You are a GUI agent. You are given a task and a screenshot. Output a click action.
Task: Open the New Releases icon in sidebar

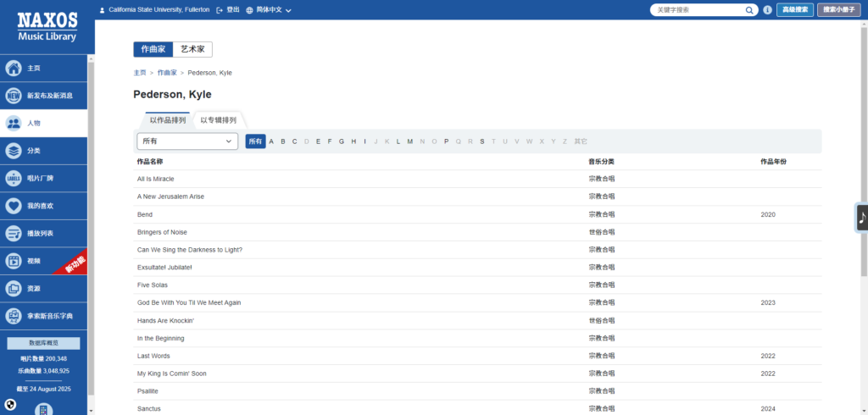(14, 96)
